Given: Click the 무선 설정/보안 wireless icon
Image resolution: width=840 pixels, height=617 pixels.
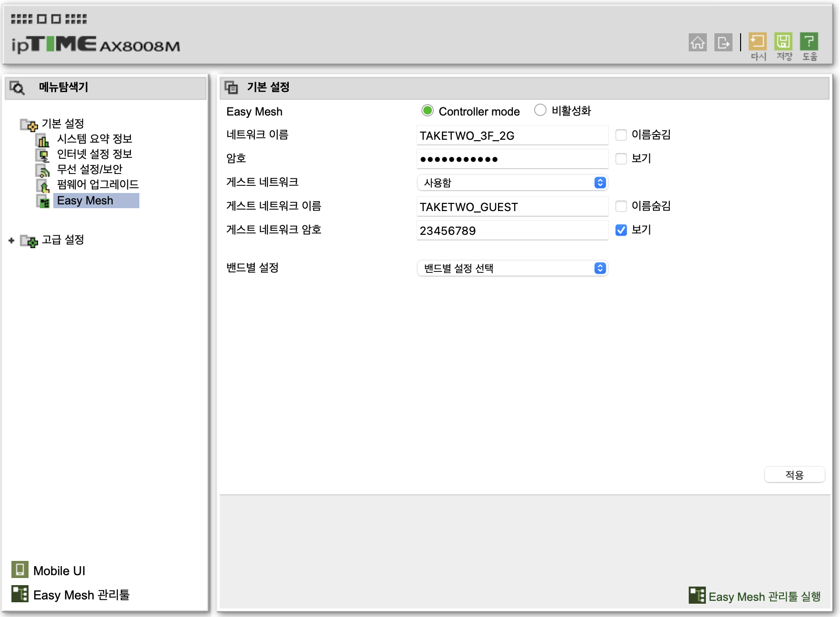Looking at the screenshot, I should tap(43, 170).
